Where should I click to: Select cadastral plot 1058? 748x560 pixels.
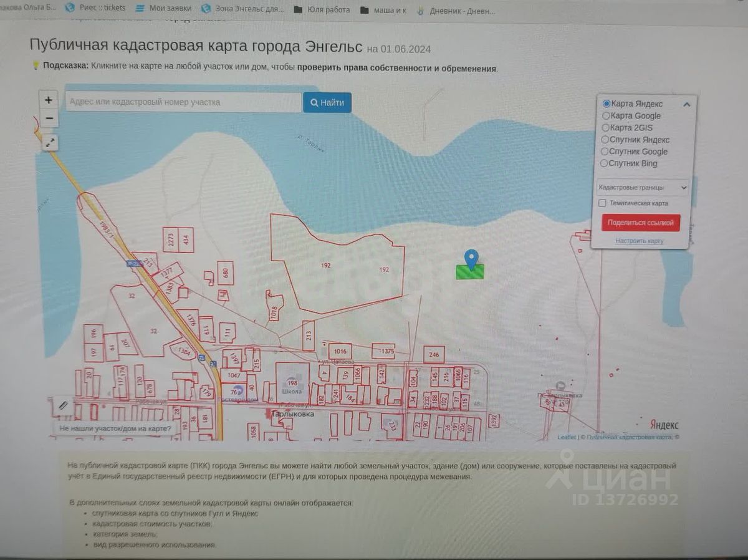coord(252,431)
